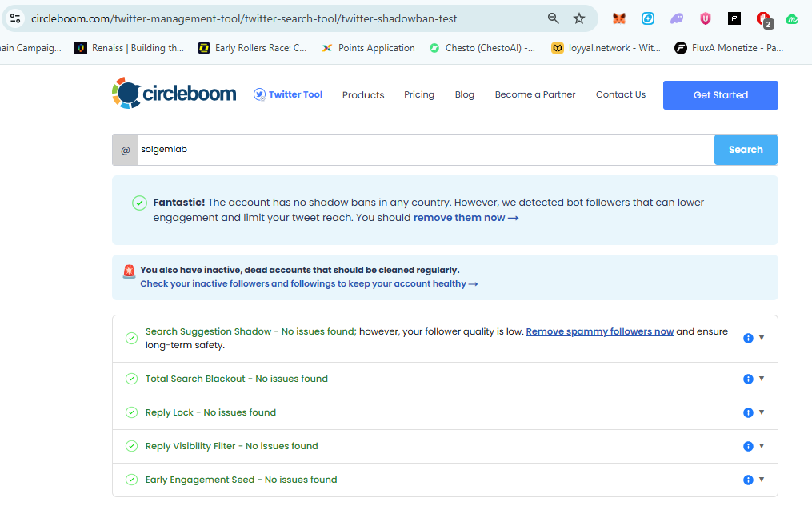Click the username field containing solgemlab
Viewport: 812px width, 510px height.
point(425,150)
